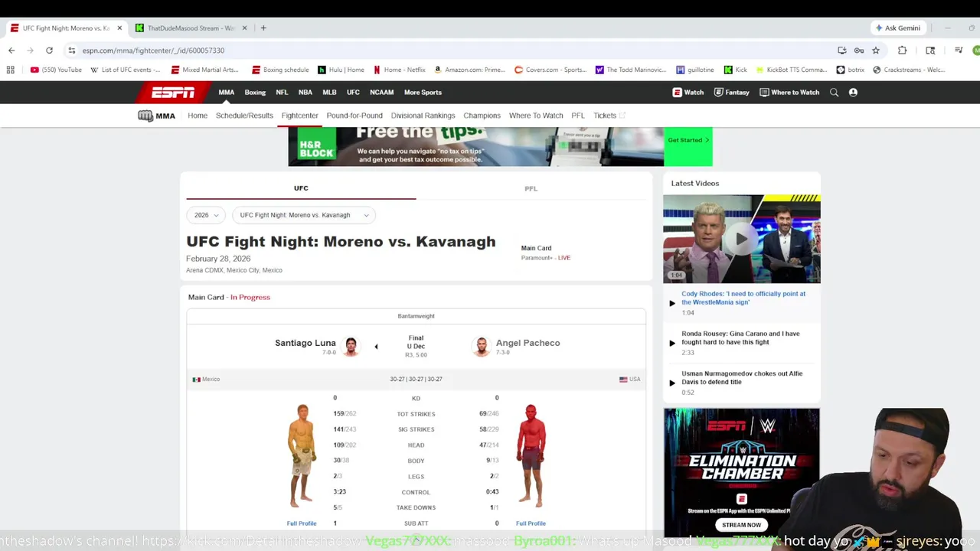Open ESPN user profile icon

point(853,93)
